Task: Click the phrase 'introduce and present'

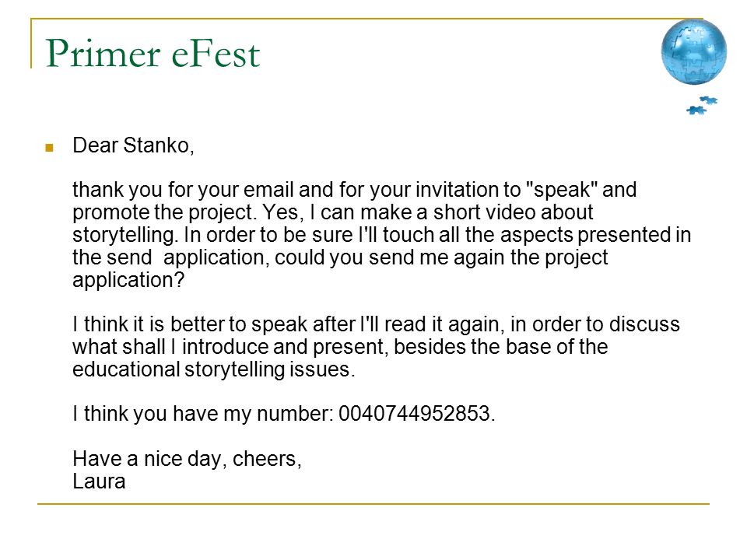Action: click(283, 347)
